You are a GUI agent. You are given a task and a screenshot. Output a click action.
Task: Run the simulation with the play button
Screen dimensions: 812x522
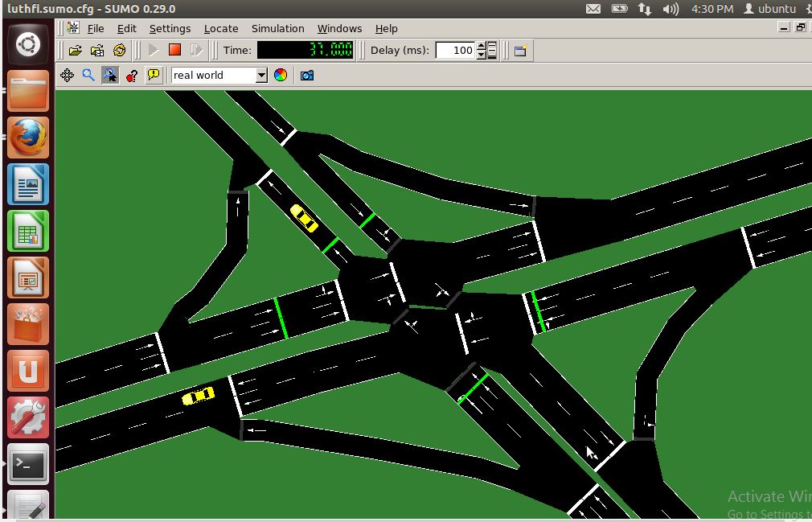click(x=153, y=50)
